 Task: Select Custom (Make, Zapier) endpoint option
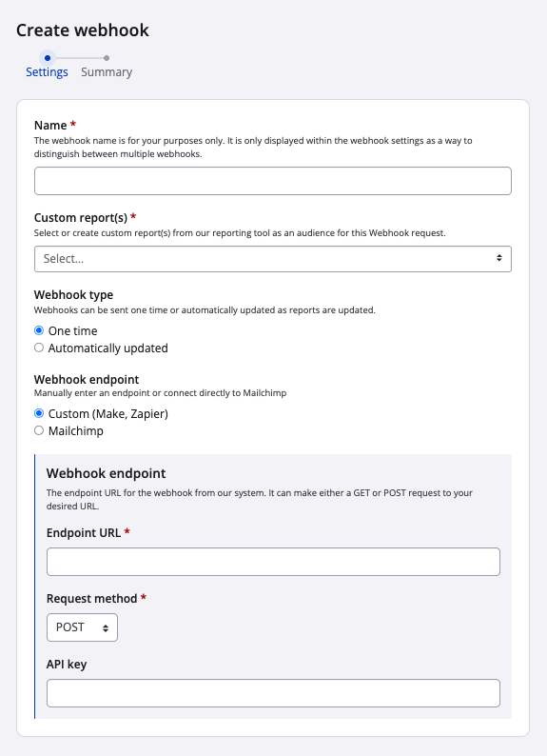tap(39, 413)
